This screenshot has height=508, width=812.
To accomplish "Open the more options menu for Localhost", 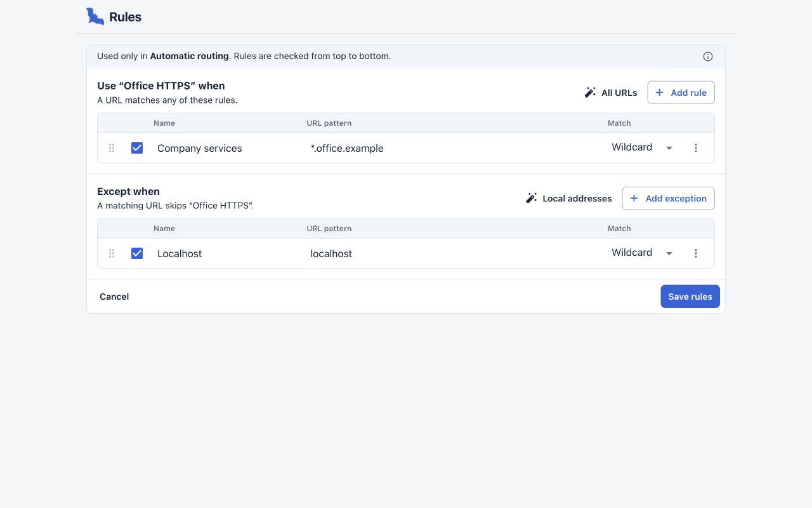I will point(696,253).
